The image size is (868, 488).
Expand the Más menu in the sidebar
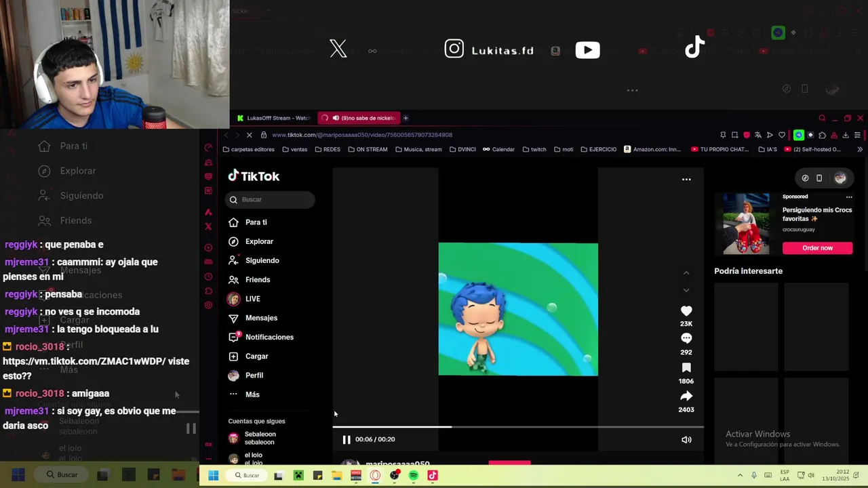point(244,394)
